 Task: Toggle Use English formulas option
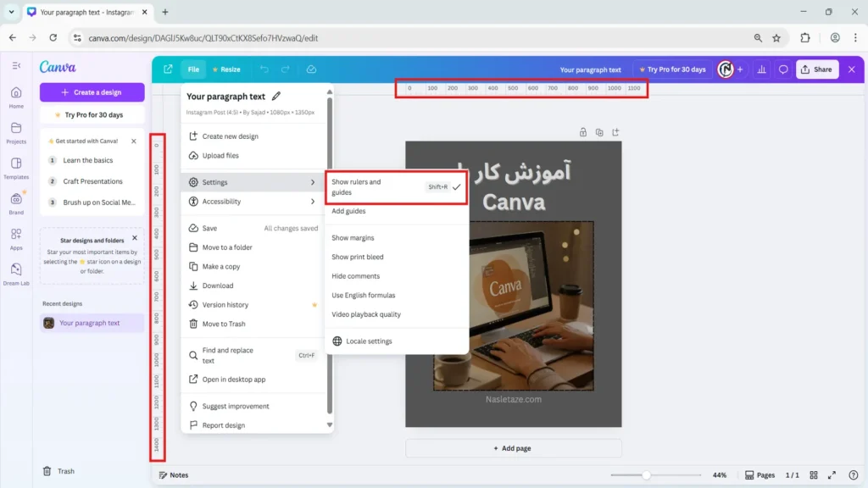click(x=397, y=295)
